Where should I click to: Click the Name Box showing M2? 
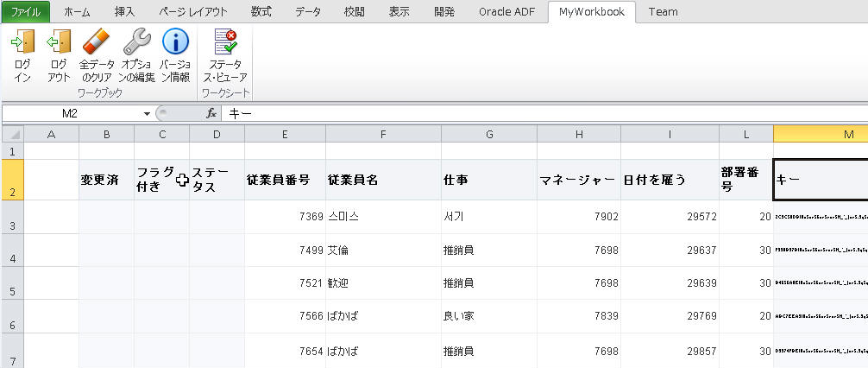pyautogui.click(x=70, y=114)
